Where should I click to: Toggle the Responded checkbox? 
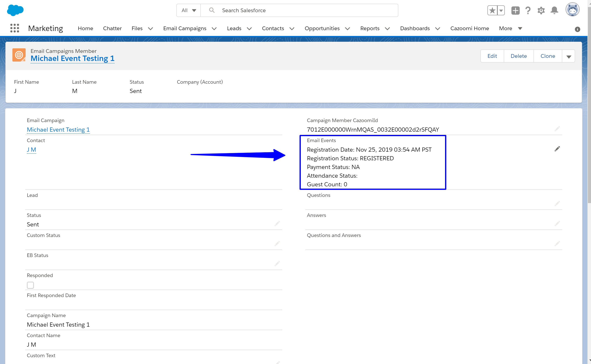(30, 285)
